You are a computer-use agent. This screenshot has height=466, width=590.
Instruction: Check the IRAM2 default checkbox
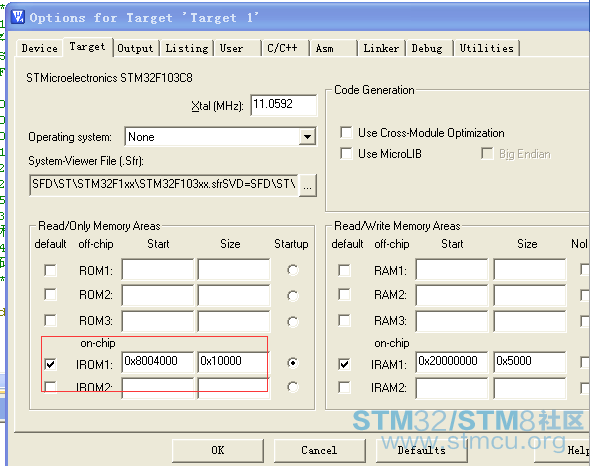(344, 387)
